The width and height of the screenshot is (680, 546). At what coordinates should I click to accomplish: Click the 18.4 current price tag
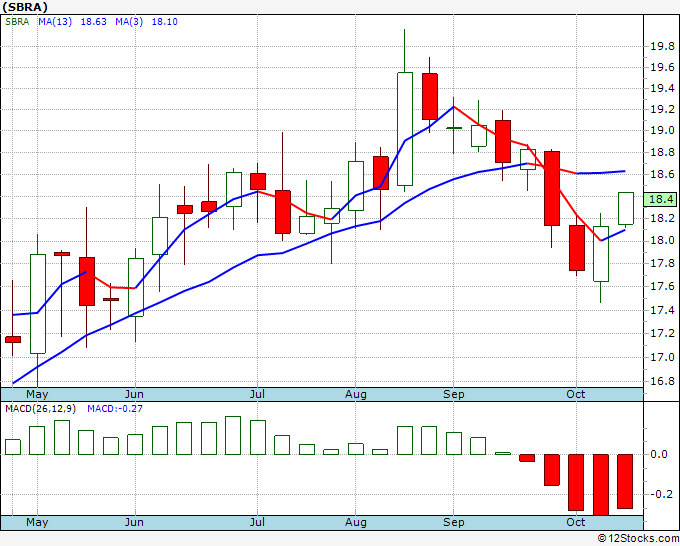click(x=660, y=199)
